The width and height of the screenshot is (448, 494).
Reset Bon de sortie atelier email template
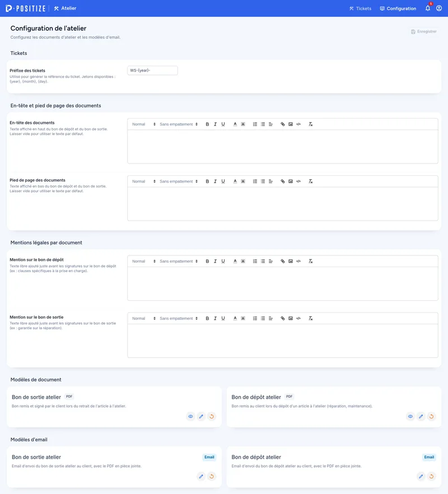pos(212,476)
